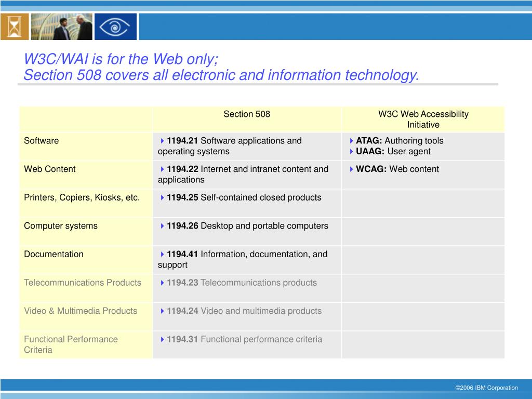
Task: Click arrow bullet before 1194.31
Action: point(162,340)
